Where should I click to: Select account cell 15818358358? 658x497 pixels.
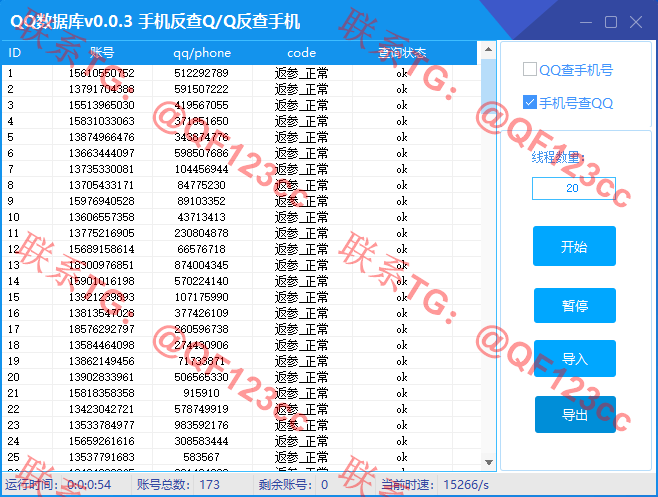pos(102,393)
